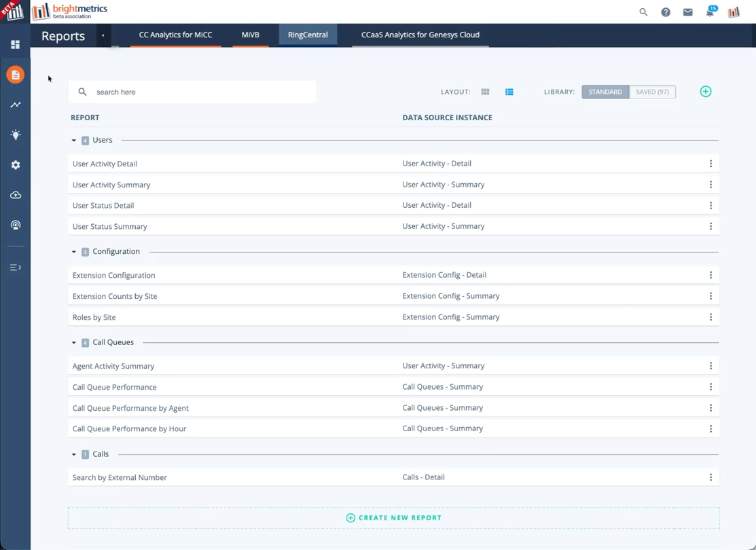Screen dimensions: 756x550
Task: Open the User Activity Detail report
Action: point(105,164)
